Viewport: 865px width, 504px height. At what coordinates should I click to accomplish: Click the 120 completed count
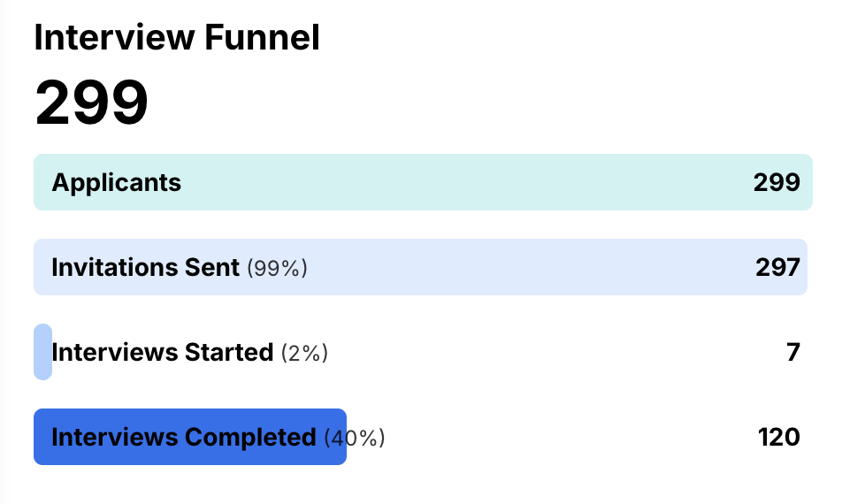click(x=779, y=438)
